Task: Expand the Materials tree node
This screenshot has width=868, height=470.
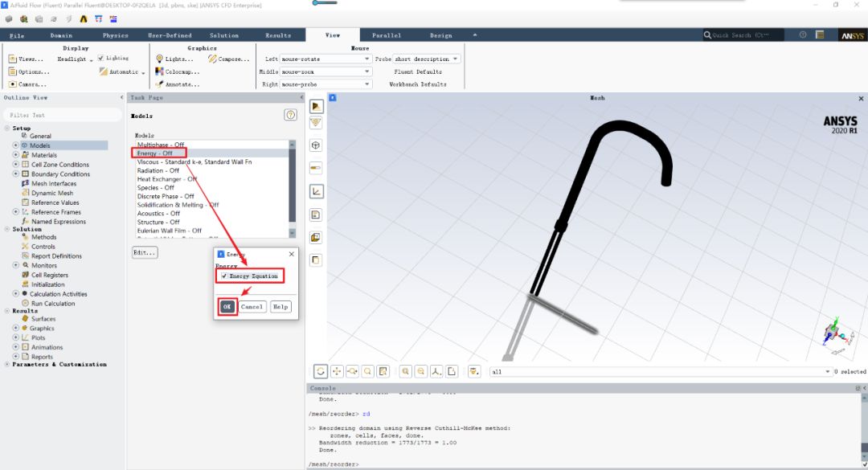Action: pos(15,155)
